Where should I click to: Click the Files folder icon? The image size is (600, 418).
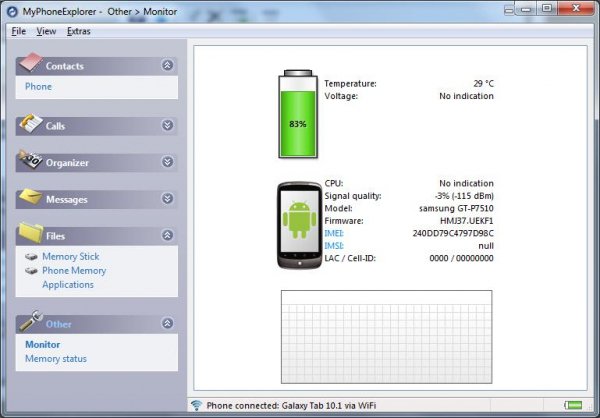coord(31,232)
